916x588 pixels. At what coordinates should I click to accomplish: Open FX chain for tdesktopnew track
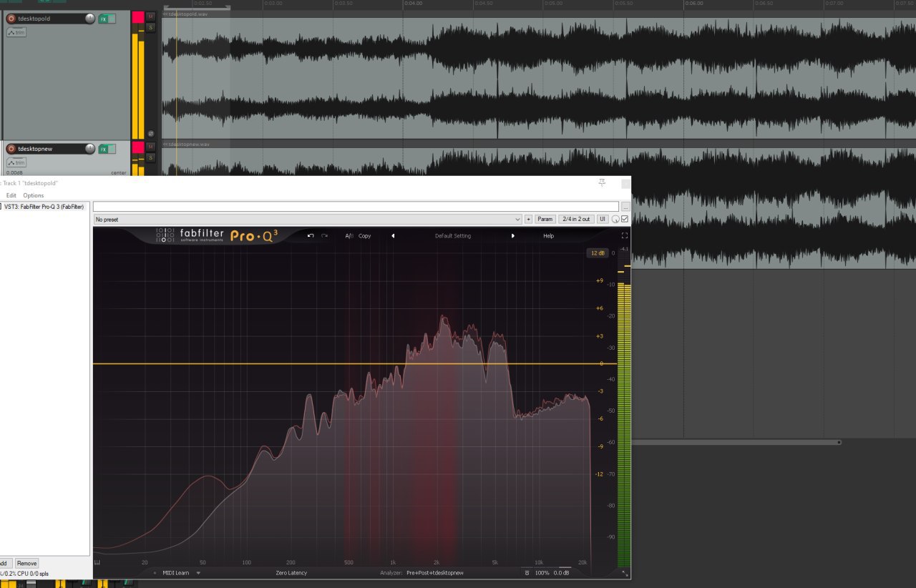103,149
